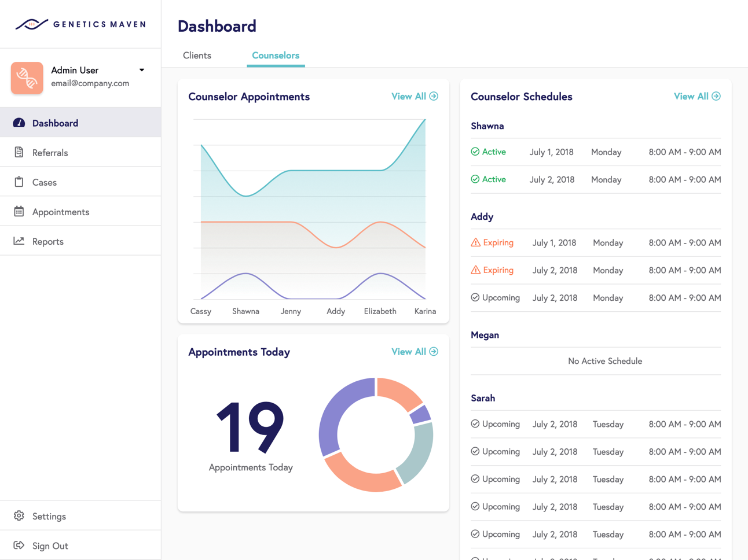Click the 19 appointments count

point(250,427)
